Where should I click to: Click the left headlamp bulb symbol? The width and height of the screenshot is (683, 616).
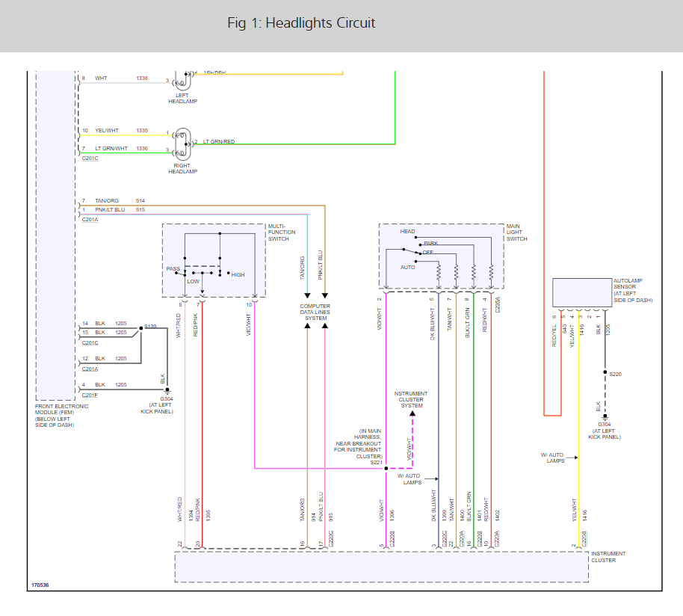182,81
